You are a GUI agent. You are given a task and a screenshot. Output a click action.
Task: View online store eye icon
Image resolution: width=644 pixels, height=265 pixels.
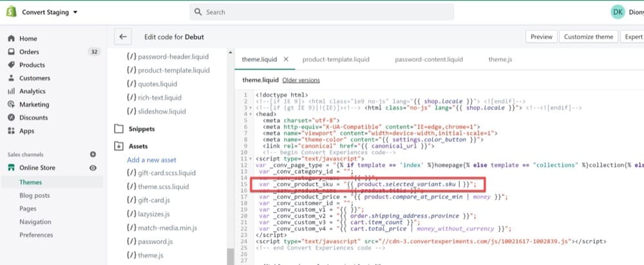click(x=93, y=167)
